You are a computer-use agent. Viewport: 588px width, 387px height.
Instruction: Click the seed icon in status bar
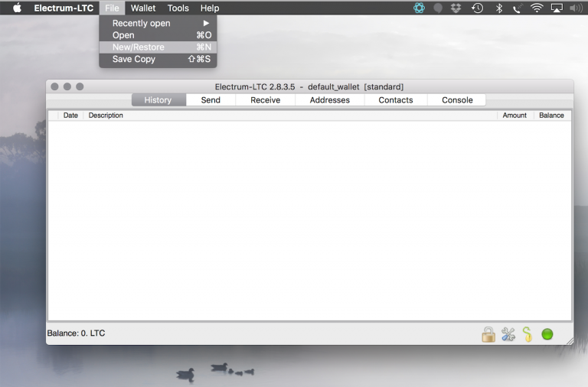point(528,334)
